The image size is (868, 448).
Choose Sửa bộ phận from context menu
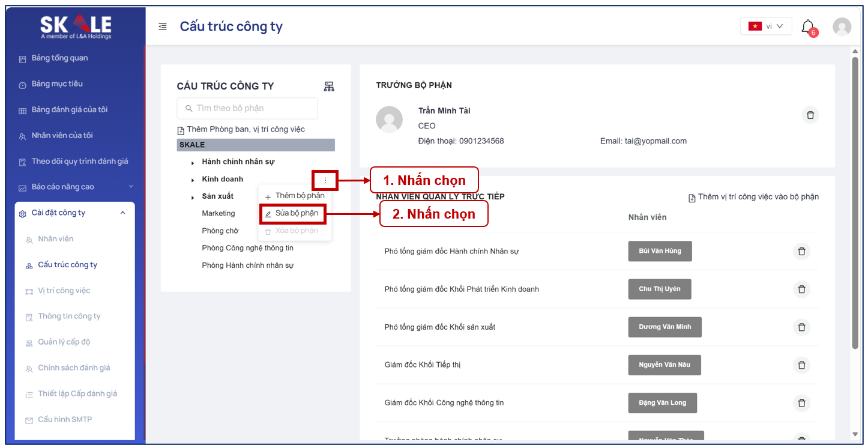point(292,213)
